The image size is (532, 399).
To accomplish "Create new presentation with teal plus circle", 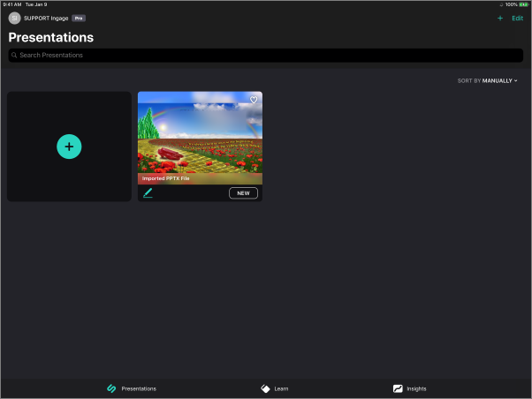I will click(69, 147).
